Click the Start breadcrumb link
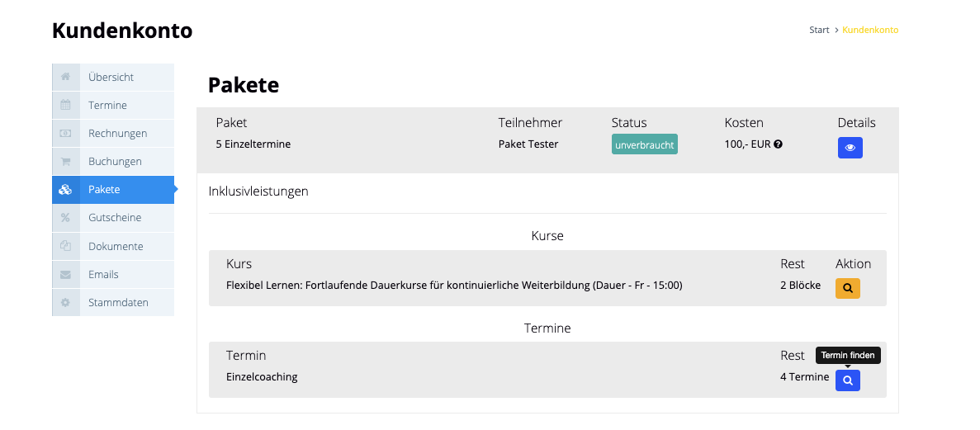980x430 pixels. (818, 30)
